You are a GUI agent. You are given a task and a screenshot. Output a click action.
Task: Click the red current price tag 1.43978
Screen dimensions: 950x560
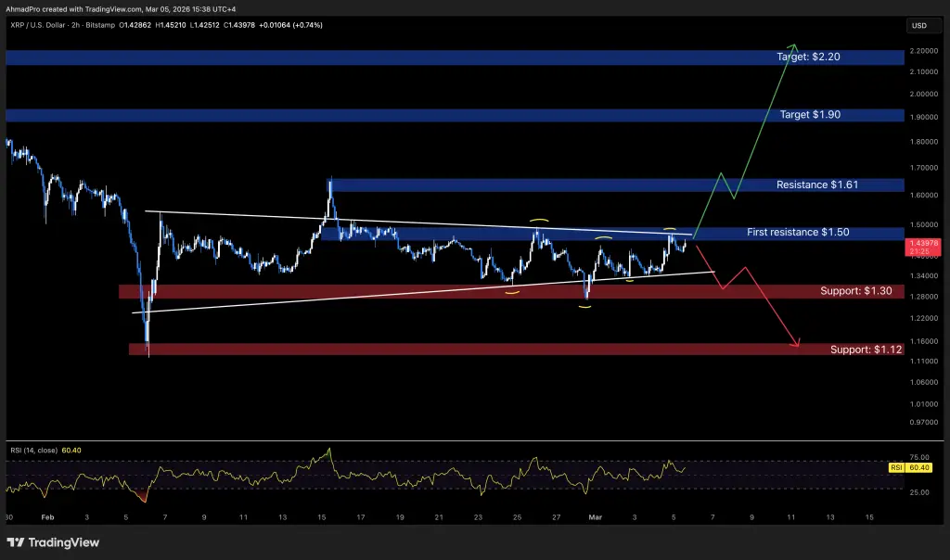tap(924, 245)
